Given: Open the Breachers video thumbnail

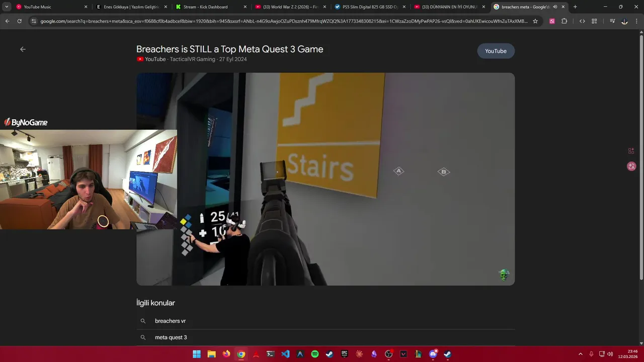Looking at the screenshot, I should pos(326,179).
